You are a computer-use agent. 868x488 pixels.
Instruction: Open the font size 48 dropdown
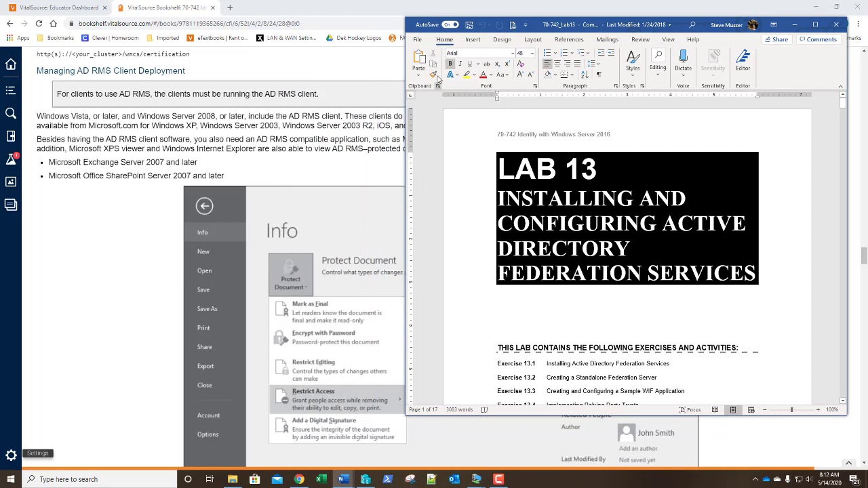pyautogui.click(x=532, y=53)
